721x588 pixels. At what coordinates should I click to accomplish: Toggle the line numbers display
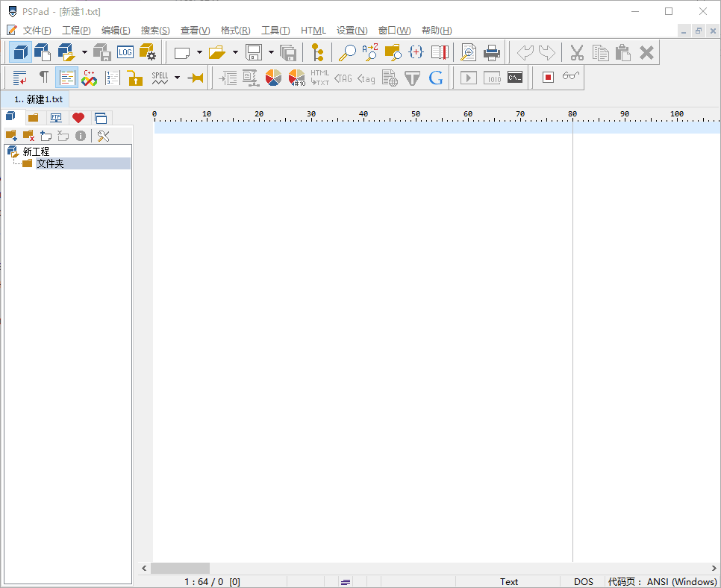coord(112,77)
